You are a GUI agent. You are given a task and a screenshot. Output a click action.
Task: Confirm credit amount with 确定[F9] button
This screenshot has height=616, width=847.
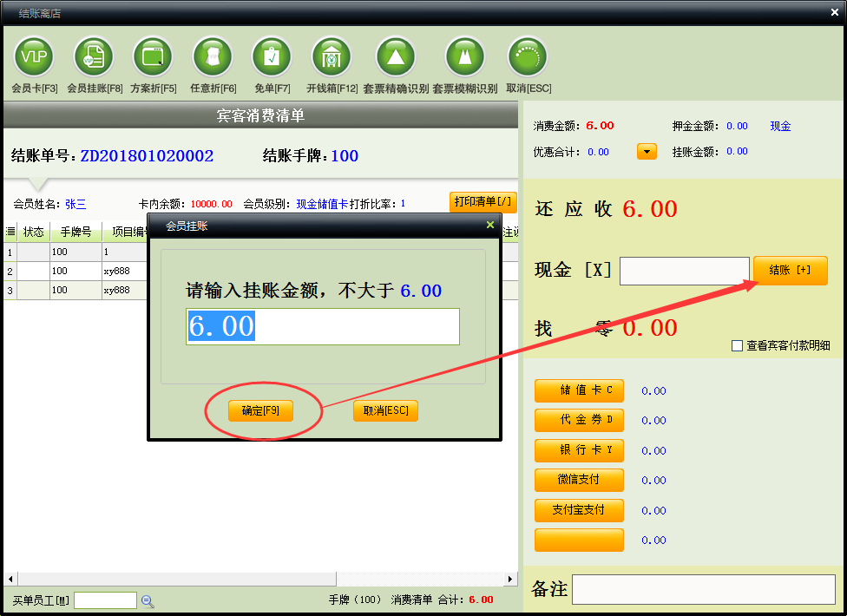(260, 410)
